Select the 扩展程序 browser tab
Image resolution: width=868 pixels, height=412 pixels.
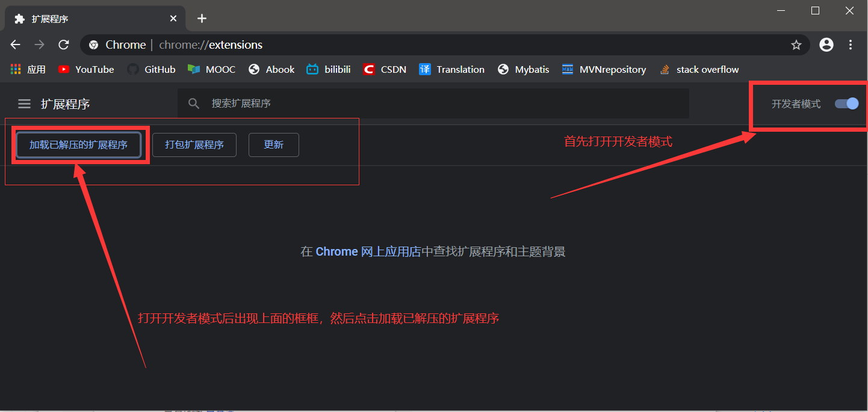pyautogui.click(x=95, y=19)
